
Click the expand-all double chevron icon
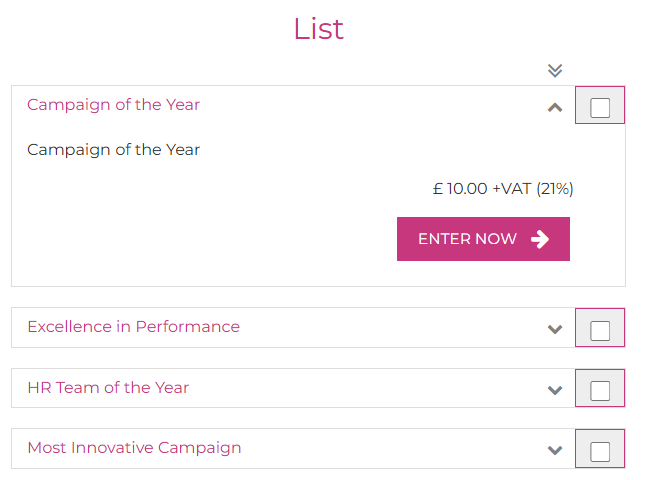(555, 70)
